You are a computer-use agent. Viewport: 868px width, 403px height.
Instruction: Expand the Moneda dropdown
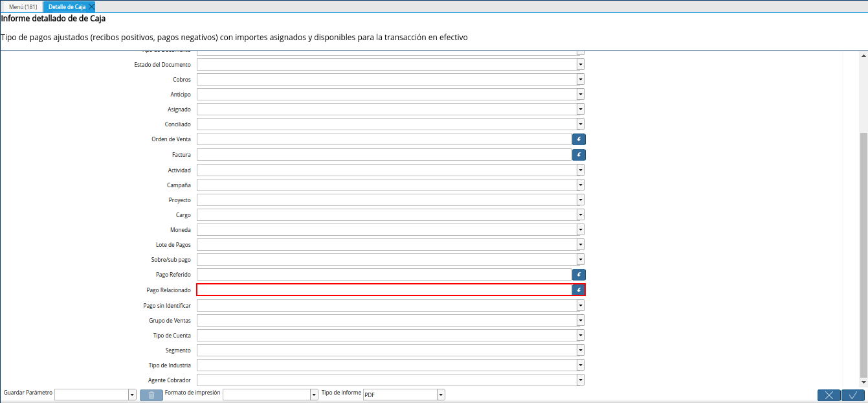coord(581,229)
